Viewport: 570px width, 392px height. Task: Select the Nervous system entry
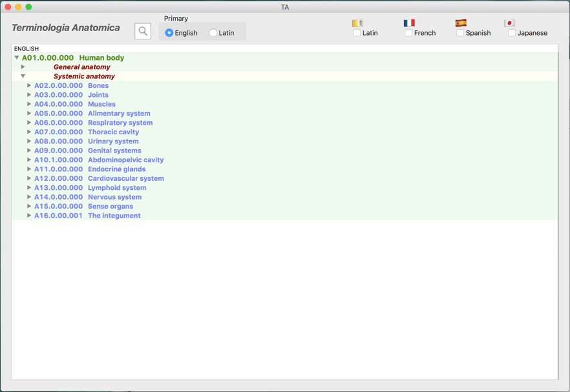coord(114,198)
